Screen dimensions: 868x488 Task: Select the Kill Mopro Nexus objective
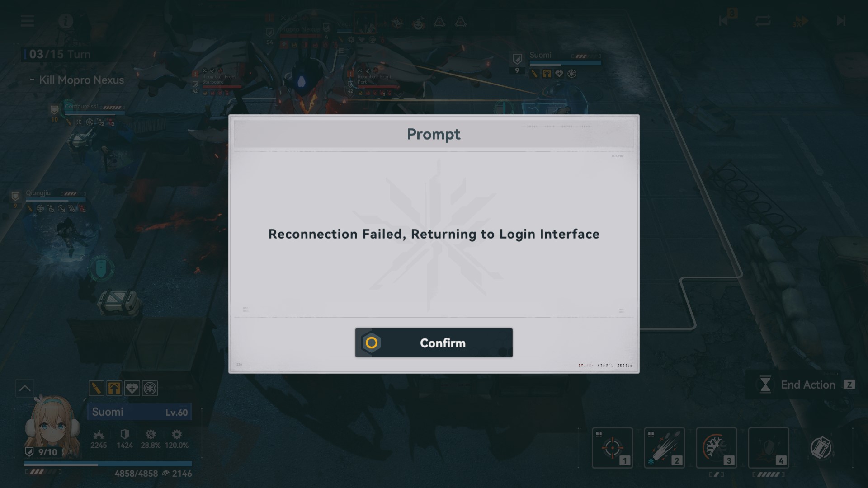(81, 80)
